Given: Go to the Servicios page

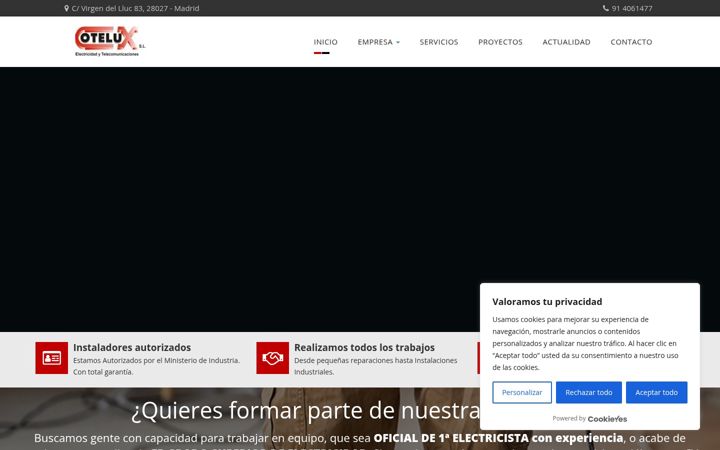Looking at the screenshot, I should 439,42.
